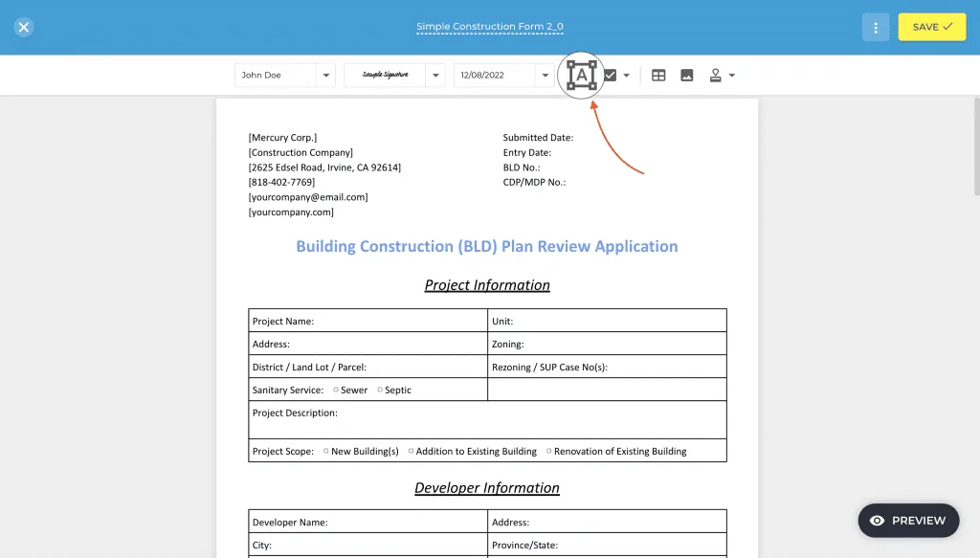Select the checkbox annotation tool

(x=608, y=75)
